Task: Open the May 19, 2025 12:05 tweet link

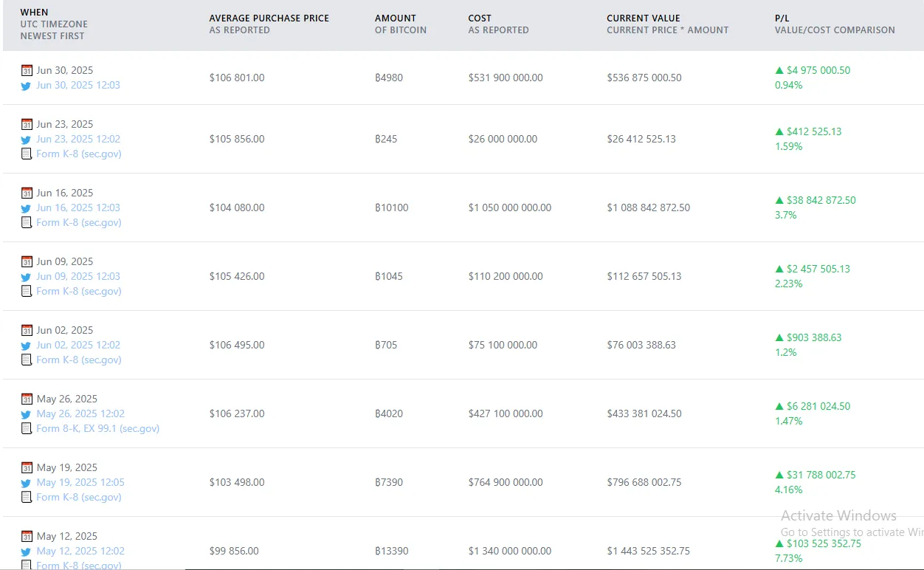Action: (x=80, y=482)
